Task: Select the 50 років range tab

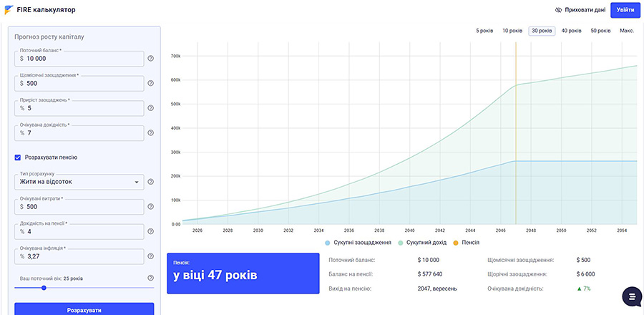Action: pyautogui.click(x=600, y=31)
